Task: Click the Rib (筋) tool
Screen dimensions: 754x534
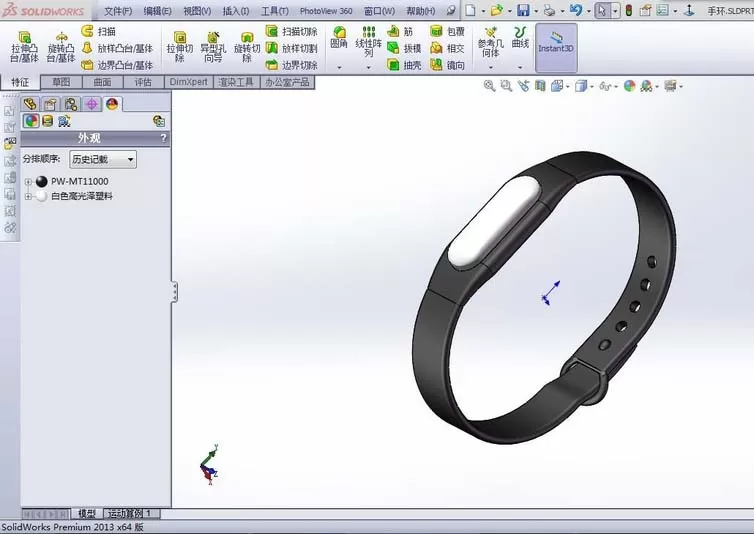Action: click(401, 31)
